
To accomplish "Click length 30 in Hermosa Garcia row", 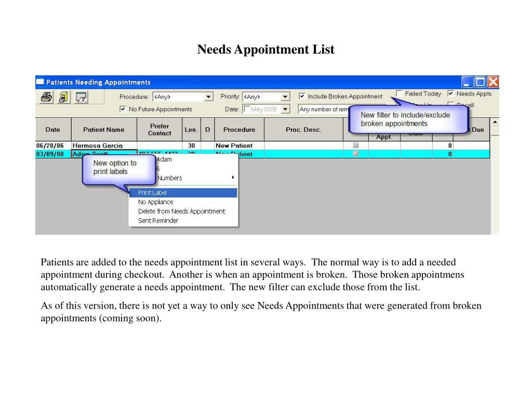I will [191, 145].
